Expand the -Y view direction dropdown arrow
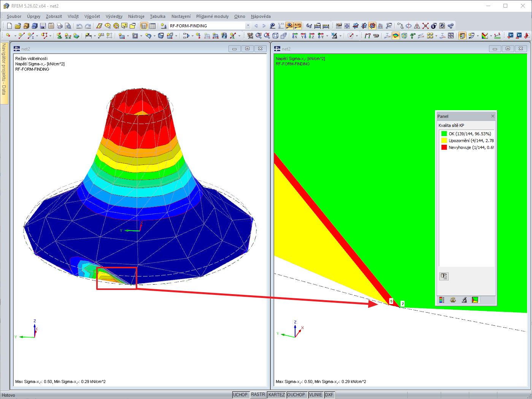The width and height of the screenshot is (532, 399). click(x=327, y=36)
